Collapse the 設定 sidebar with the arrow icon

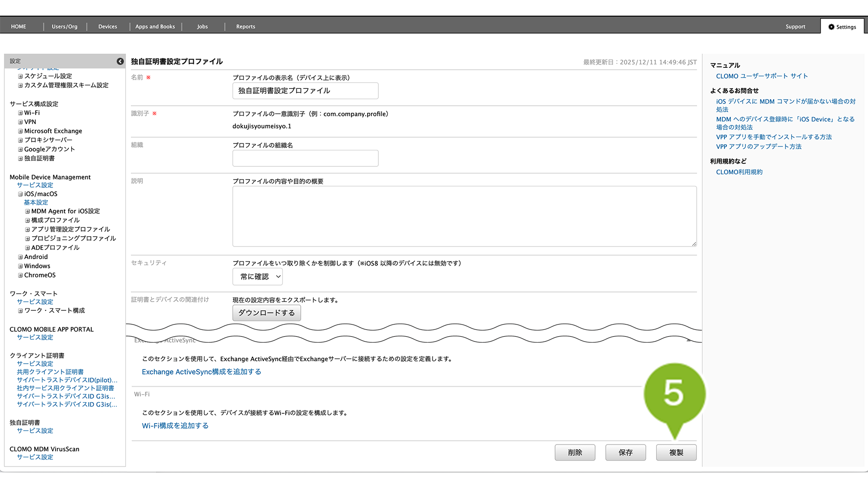120,61
